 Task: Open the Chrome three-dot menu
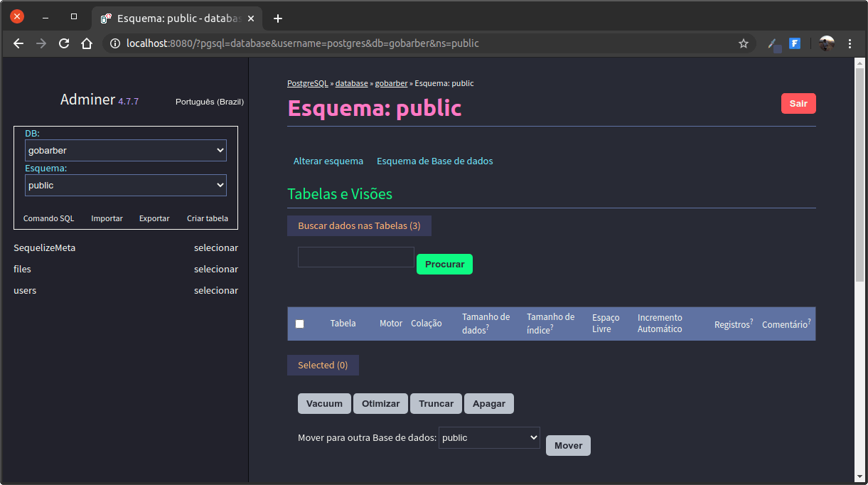coord(850,43)
